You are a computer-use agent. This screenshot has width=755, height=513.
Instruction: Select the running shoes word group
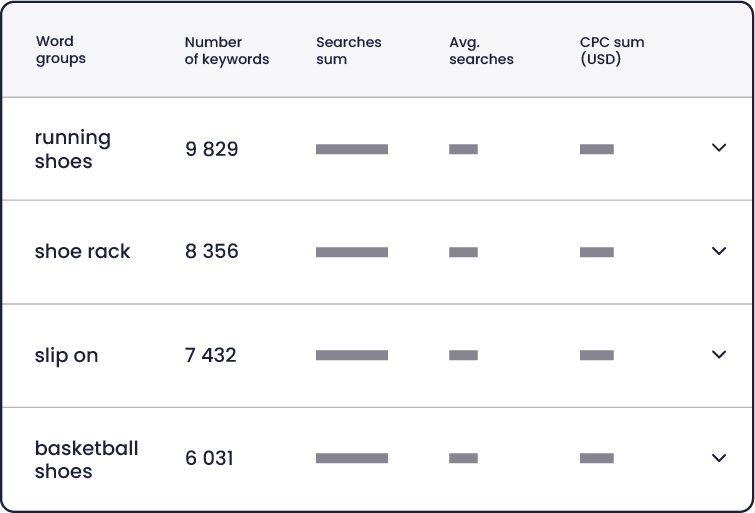click(73, 149)
